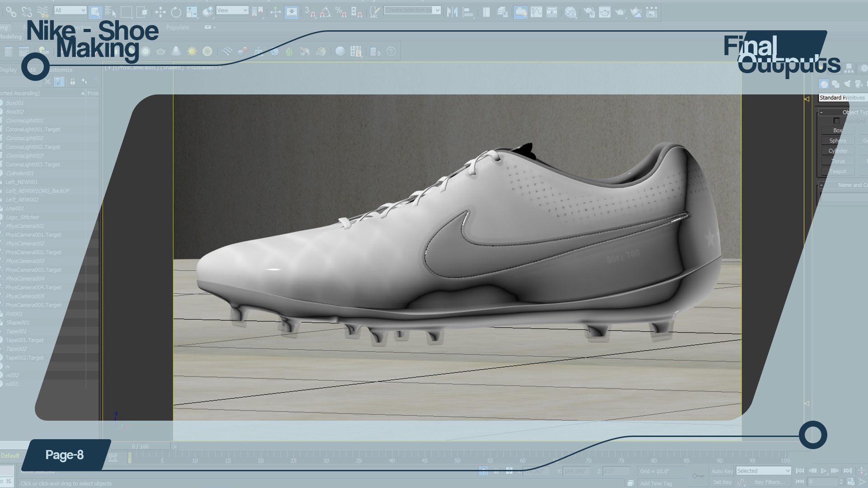Select the Percent Snap icon

339,12
